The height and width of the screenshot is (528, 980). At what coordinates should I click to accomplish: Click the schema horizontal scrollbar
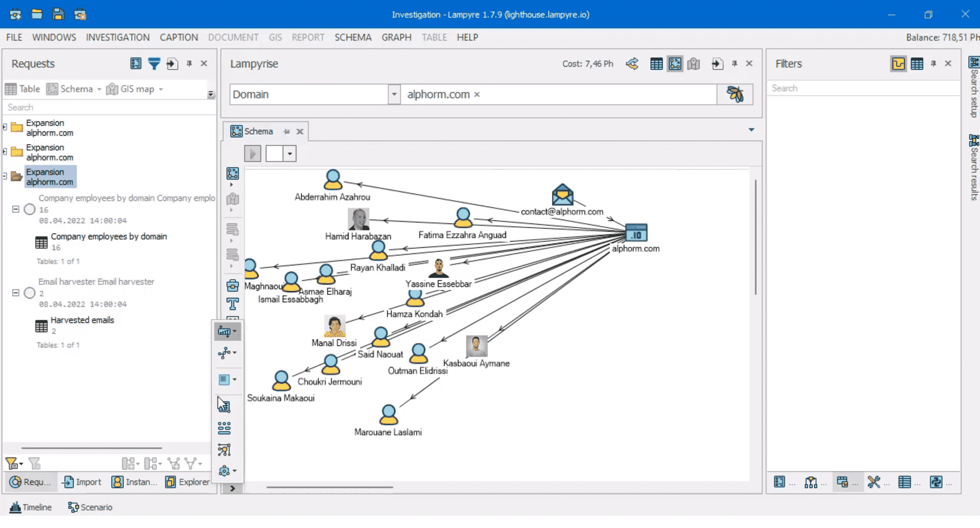(x=330, y=487)
